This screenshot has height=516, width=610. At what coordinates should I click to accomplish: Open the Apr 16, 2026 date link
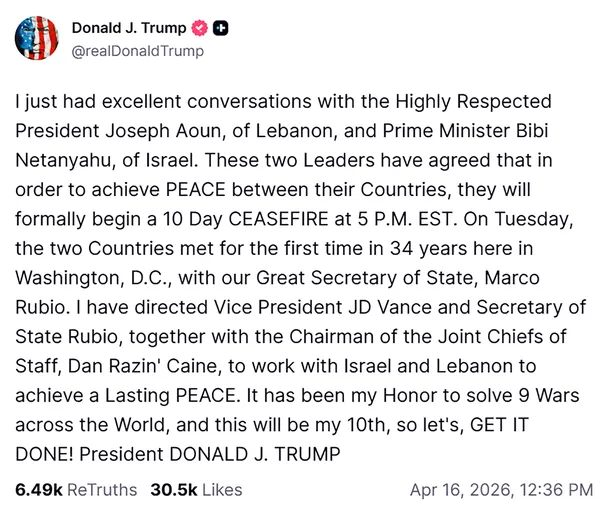pos(464,490)
